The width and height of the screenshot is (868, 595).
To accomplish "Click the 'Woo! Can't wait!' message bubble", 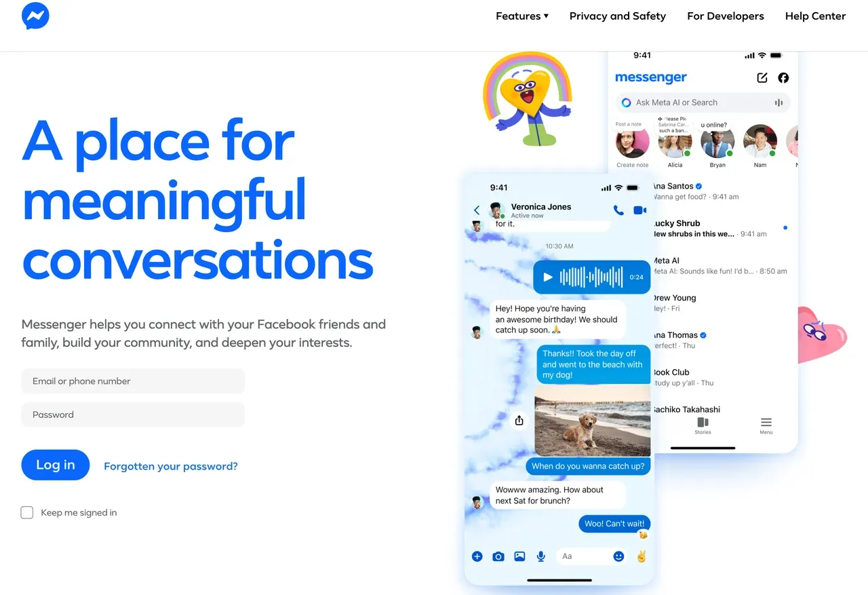I will tap(614, 524).
